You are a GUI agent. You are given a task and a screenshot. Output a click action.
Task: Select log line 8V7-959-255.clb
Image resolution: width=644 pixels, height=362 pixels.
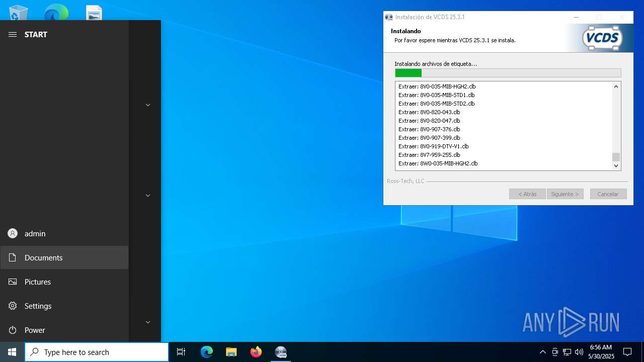tap(429, 155)
